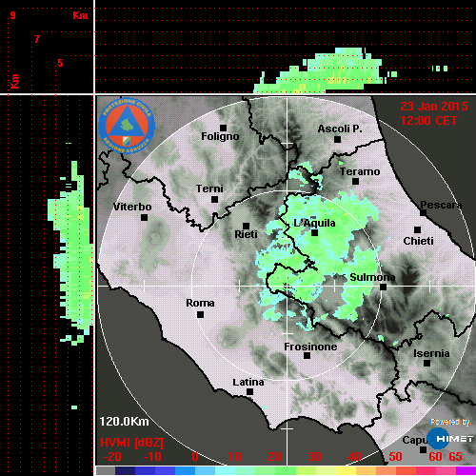
Task: Click the 20 value on dBZ scale
Action: coord(274,457)
